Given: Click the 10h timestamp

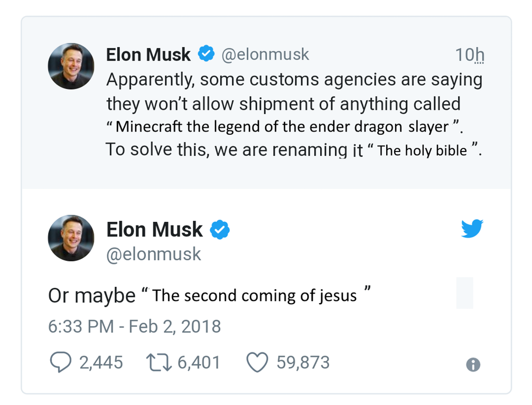Looking at the screenshot, I should [x=470, y=54].
